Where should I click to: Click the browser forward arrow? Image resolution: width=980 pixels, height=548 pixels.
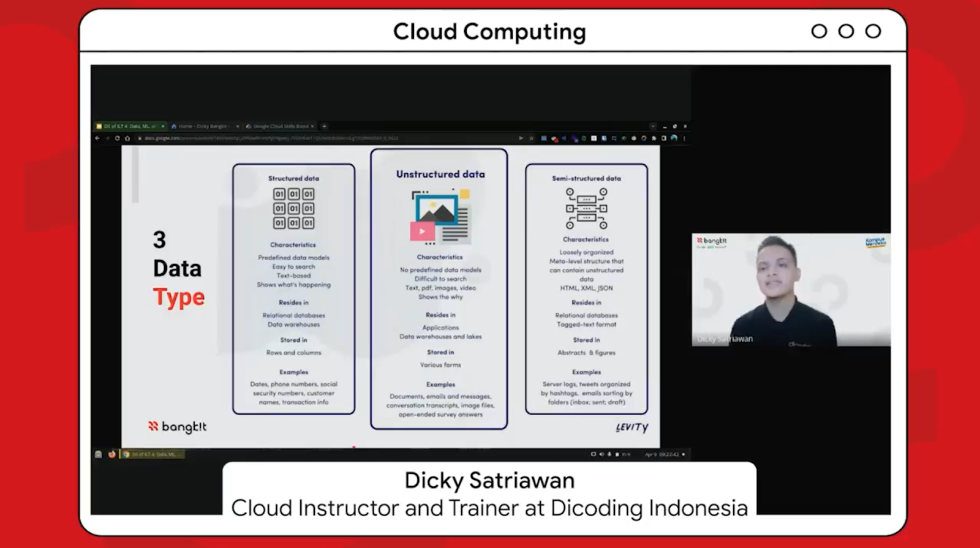pyautogui.click(x=107, y=138)
